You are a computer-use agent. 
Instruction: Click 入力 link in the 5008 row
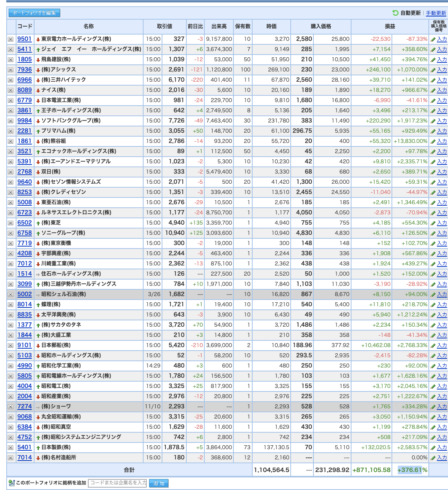442,203
